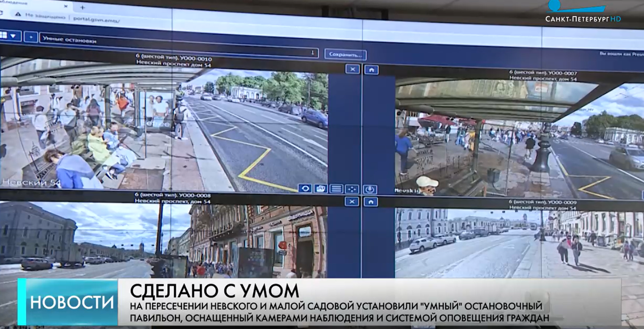Open the 'Умные остановки' view name field
644x329 pixels.
pos(179,47)
